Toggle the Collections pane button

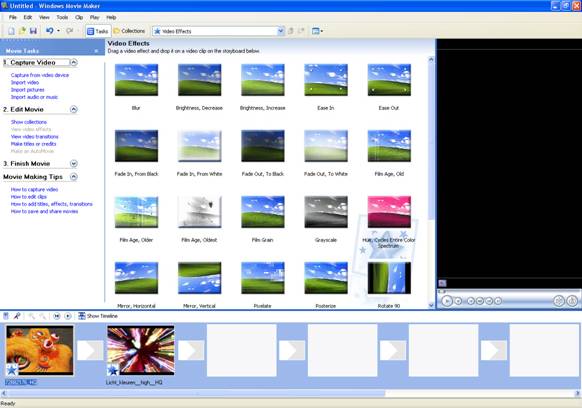point(130,31)
